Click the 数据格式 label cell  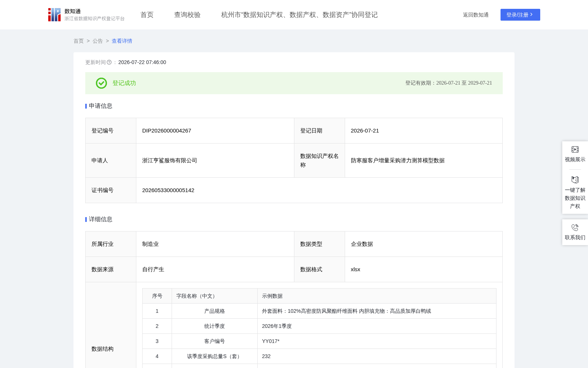(x=319, y=269)
